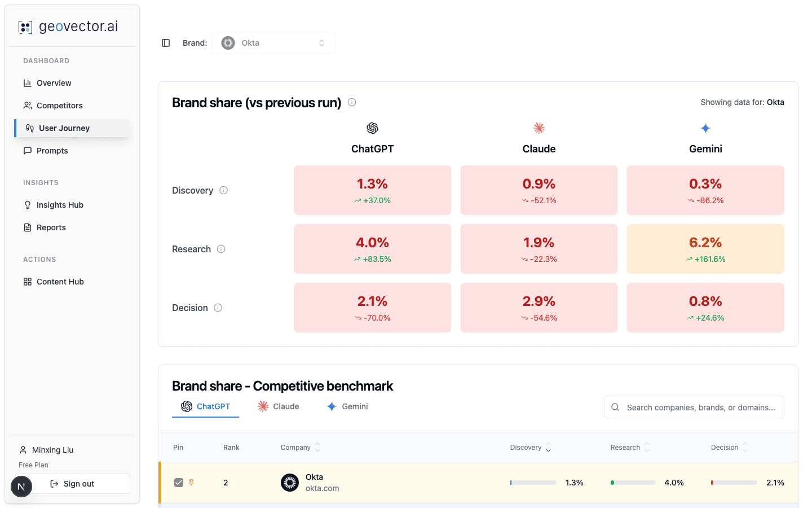The image size is (812, 508).
Task: Open the Brand selector showing Okta
Action: pos(273,42)
